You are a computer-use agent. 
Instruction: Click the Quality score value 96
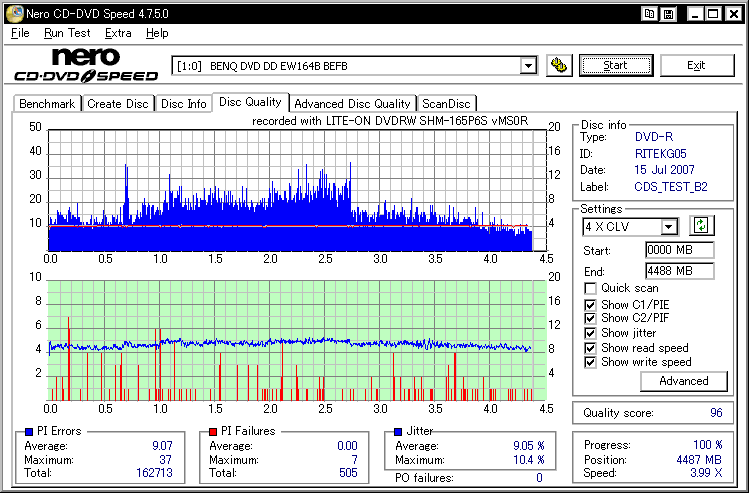pos(716,413)
